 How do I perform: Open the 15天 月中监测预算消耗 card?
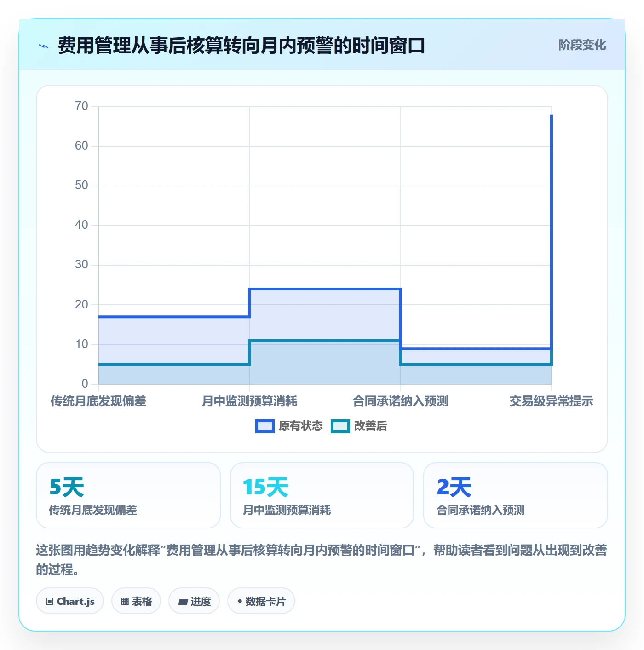coord(322,495)
